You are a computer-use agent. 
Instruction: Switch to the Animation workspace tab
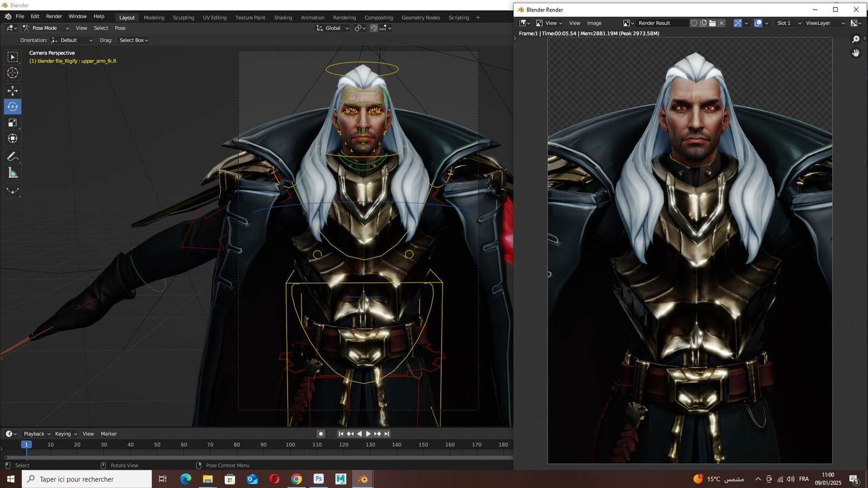click(312, 17)
